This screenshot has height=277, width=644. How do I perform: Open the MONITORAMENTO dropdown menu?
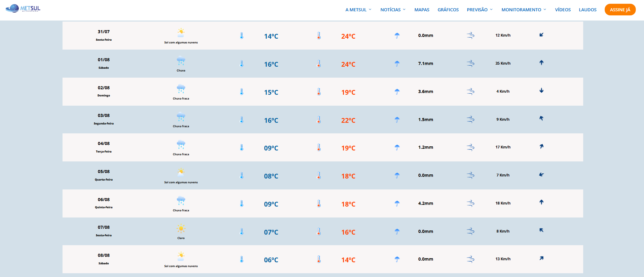[524, 10]
